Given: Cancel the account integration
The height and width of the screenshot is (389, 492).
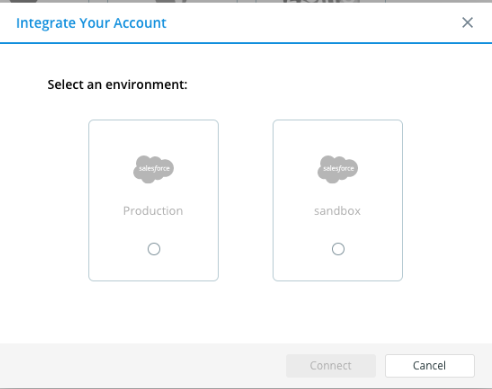Looking at the screenshot, I should coord(430,366).
